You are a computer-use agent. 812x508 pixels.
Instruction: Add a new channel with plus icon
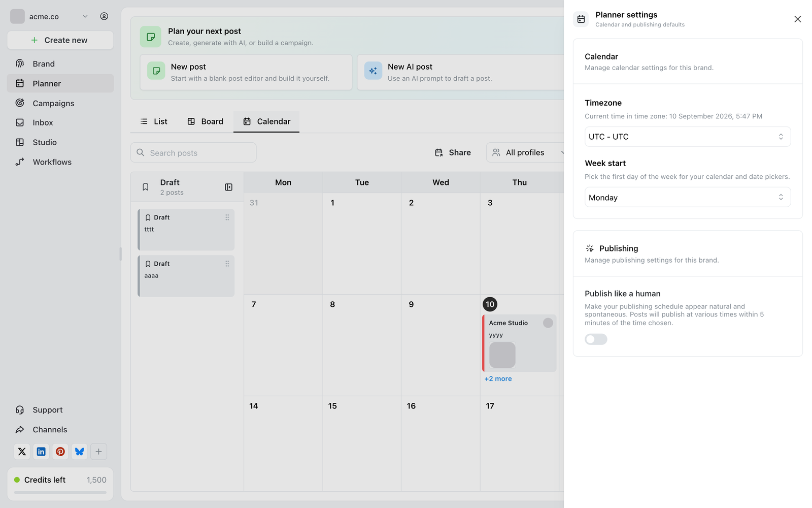tap(99, 452)
